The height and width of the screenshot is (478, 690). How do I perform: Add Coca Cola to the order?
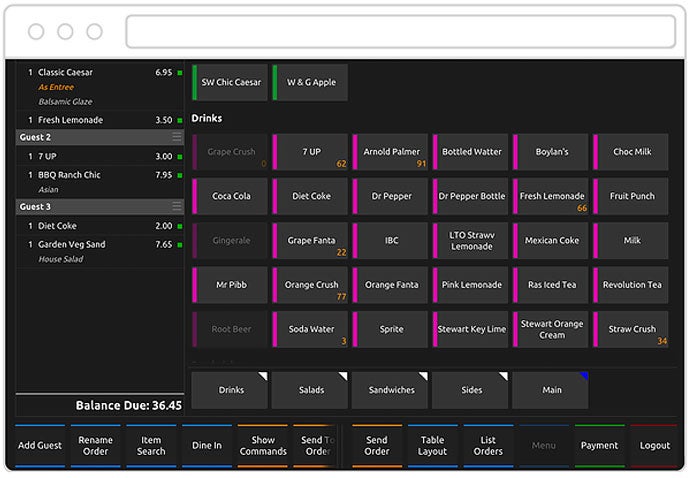(231, 197)
